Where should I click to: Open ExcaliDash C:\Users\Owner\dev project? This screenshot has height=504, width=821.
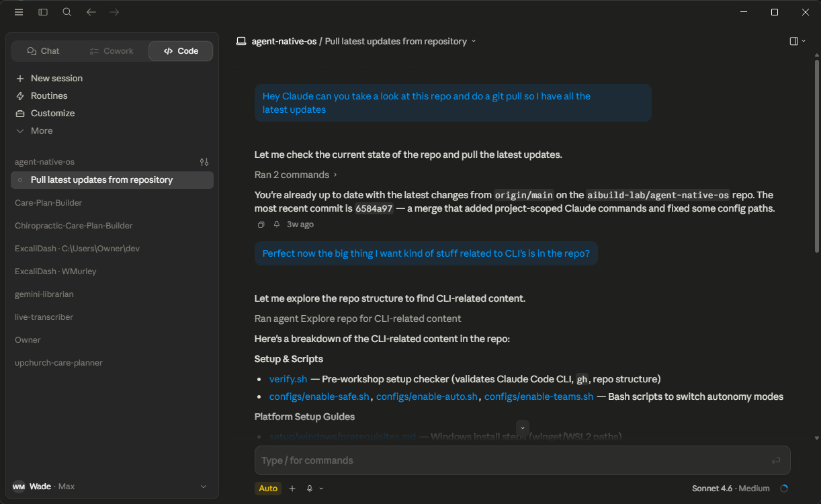pyautogui.click(x=77, y=249)
